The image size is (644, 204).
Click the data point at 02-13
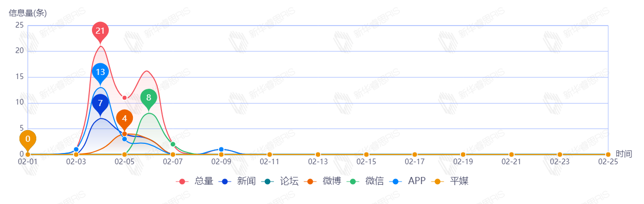(318, 155)
